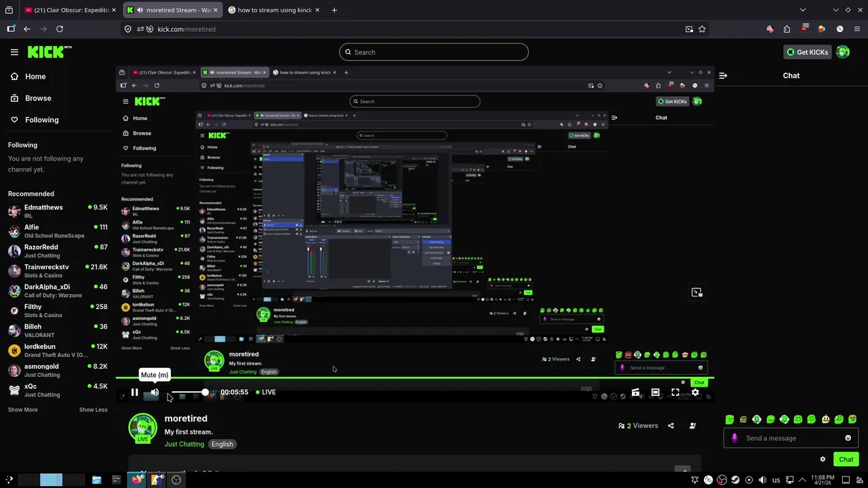Open Alfie Old School RuneScape channel
This screenshot has width=868, height=488.
coord(58,231)
